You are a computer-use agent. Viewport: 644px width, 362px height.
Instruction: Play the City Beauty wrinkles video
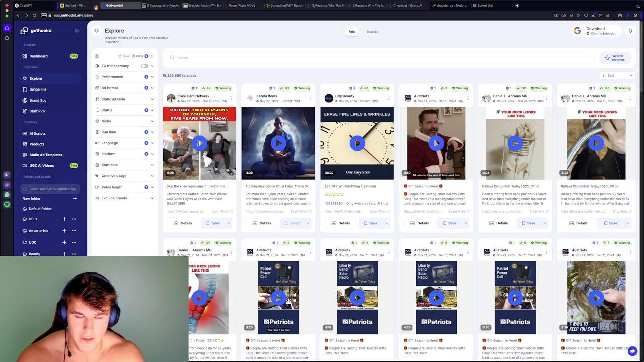pos(357,143)
